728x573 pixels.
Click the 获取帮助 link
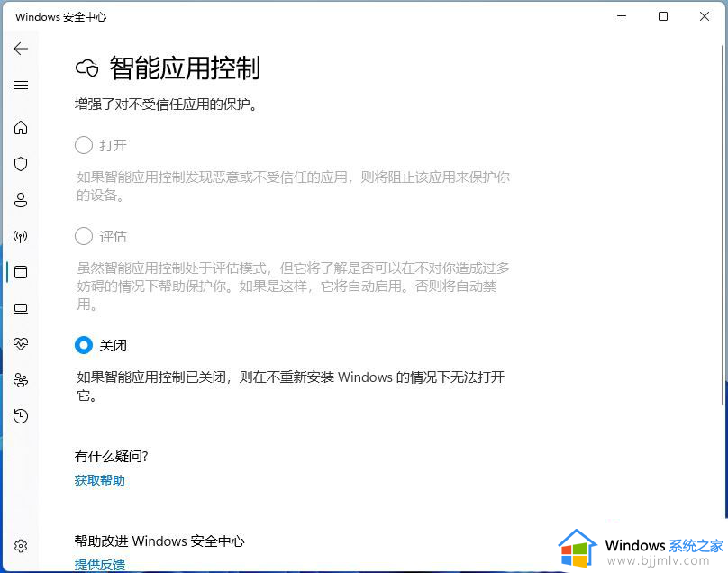(x=100, y=480)
